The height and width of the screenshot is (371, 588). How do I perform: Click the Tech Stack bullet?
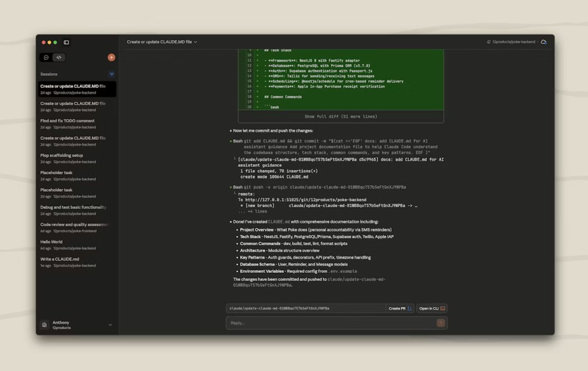[317, 237]
